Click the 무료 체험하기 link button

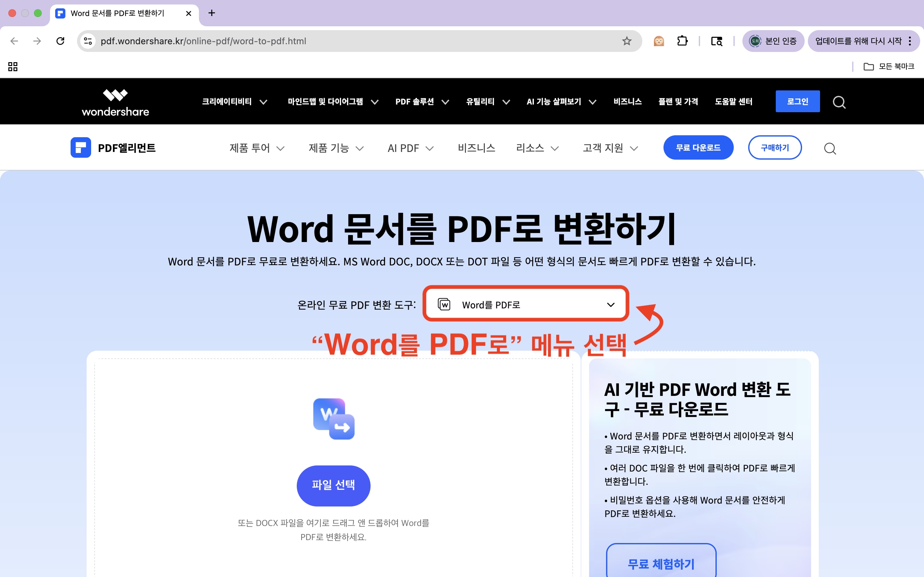pos(661,563)
